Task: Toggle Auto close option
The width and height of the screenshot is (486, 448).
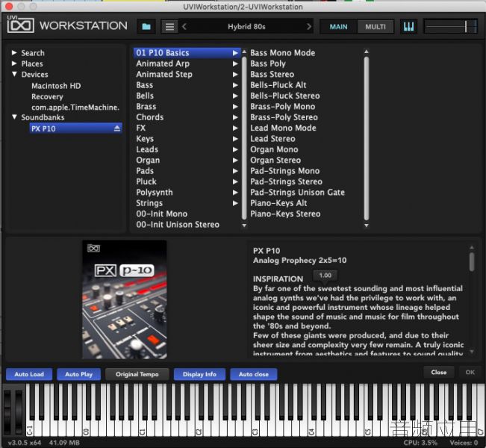Action: coord(254,374)
